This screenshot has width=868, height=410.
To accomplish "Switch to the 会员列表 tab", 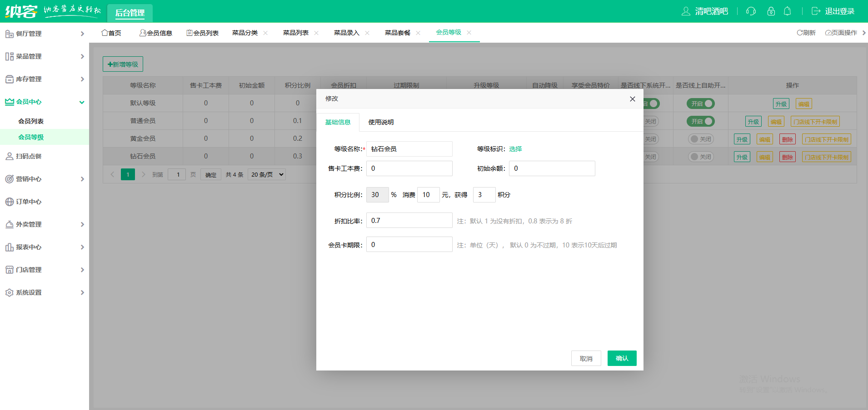I will click(203, 33).
